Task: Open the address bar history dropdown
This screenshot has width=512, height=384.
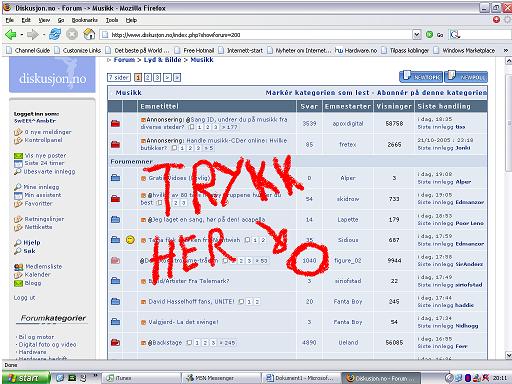Action: (417, 34)
